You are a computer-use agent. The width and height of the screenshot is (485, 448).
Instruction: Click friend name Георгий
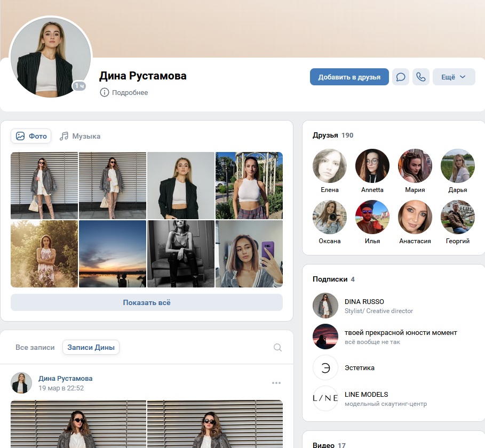457,241
